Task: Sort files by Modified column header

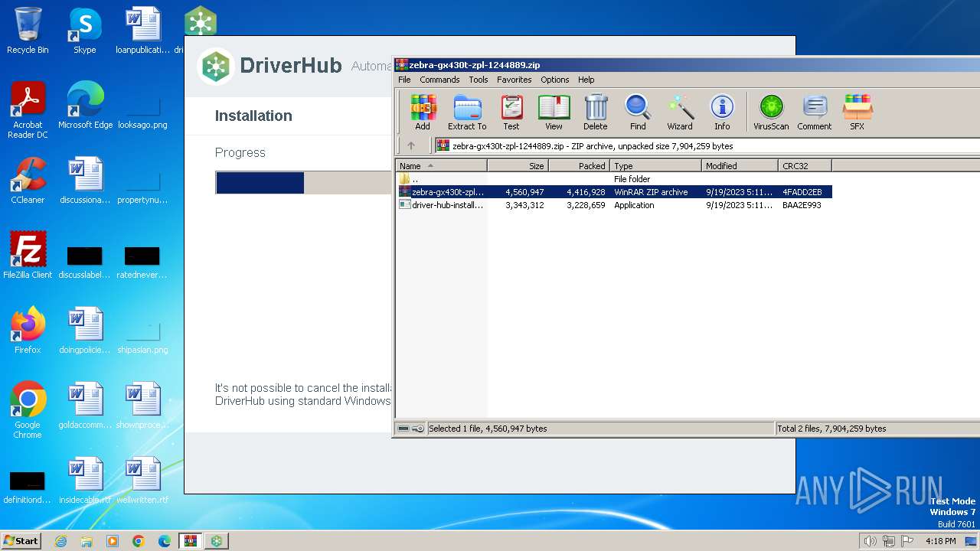Action: (x=740, y=165)
